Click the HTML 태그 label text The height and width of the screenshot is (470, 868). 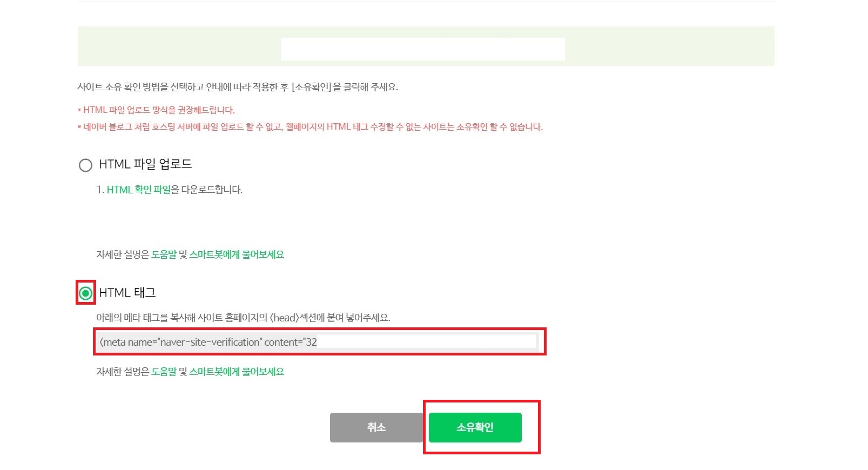click(127, 293)
